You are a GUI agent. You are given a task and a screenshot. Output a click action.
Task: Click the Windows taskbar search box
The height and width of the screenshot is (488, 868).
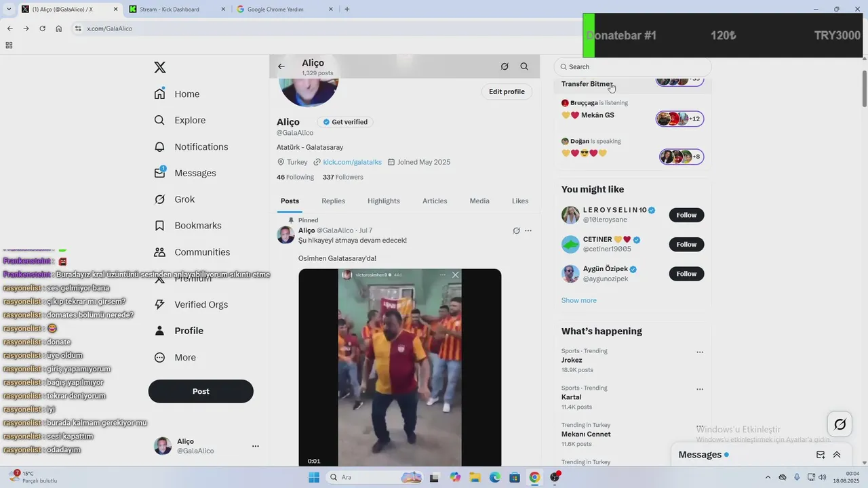coord(374,477)
